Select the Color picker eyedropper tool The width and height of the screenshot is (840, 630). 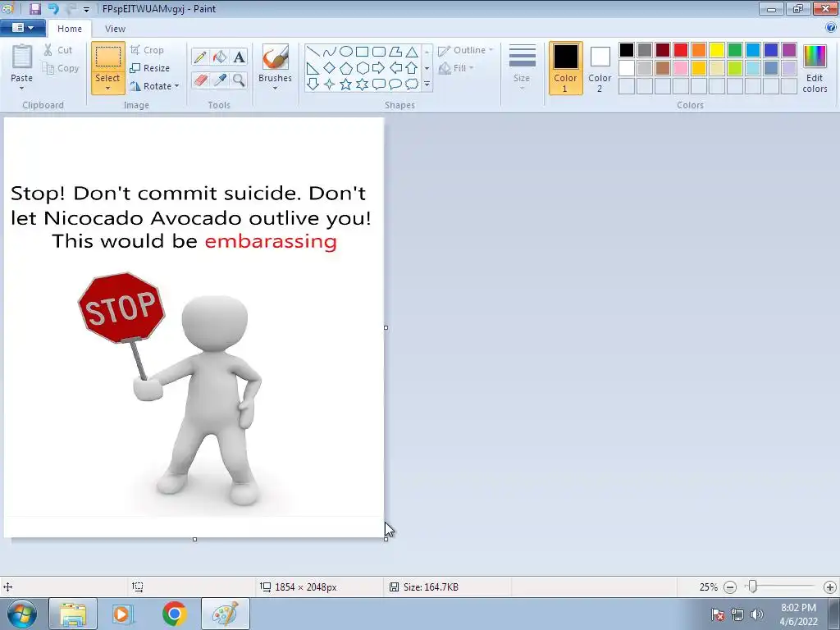tap(220, 80)
